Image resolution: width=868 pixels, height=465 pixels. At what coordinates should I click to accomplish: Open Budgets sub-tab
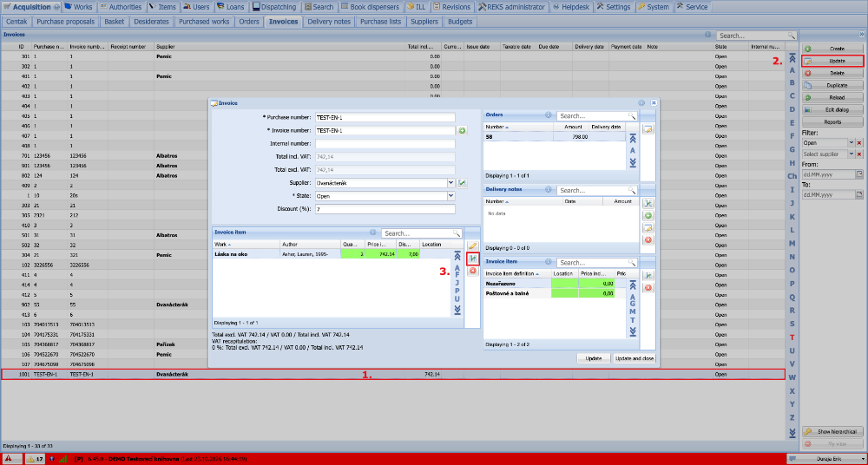pos(460,23)
